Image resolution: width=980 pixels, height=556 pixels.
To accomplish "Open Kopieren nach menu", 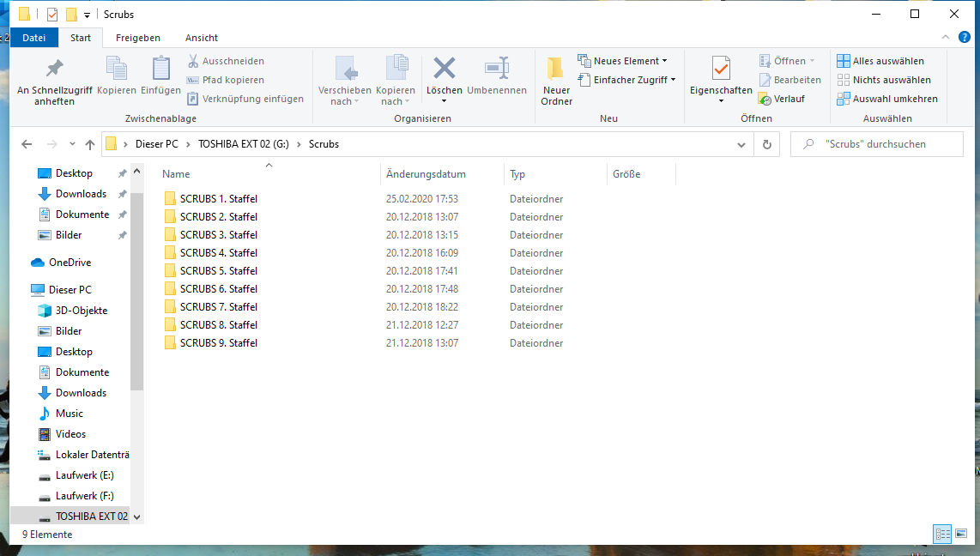I will 395,82.
